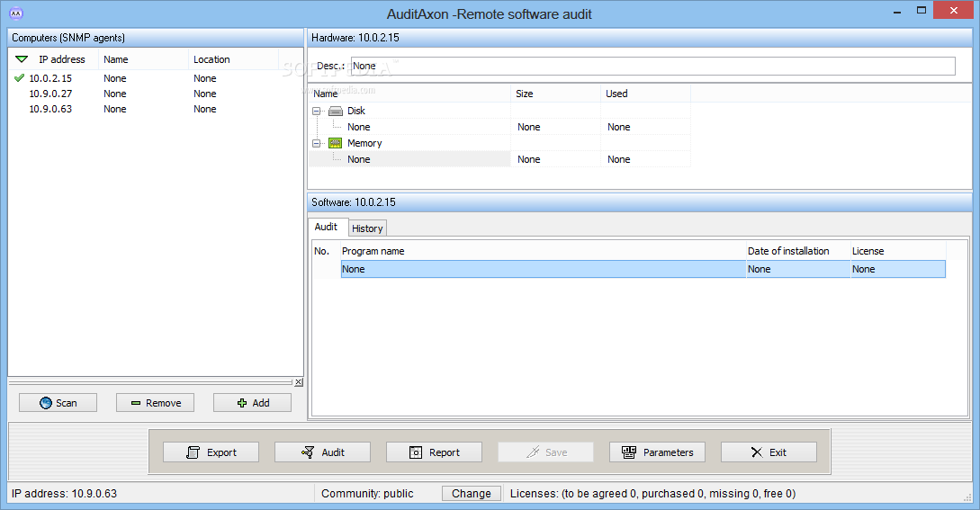980x510 pixels.
Task: Click the window resize grip in status bar
Action: [x=968, y=497]
